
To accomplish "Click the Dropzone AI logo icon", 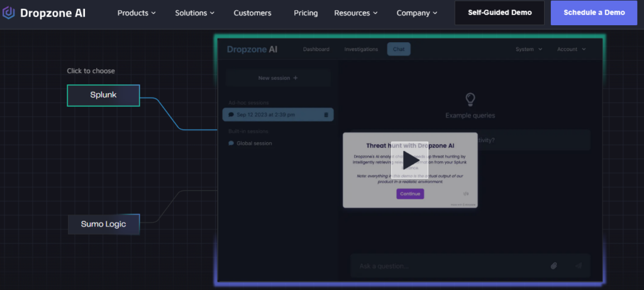I will (9, 13).
